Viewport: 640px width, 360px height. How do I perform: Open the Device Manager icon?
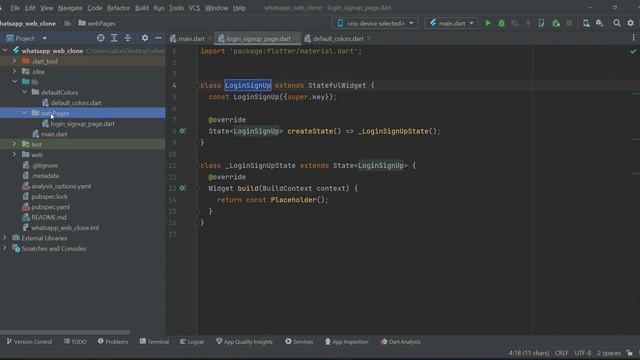[586, 24]
